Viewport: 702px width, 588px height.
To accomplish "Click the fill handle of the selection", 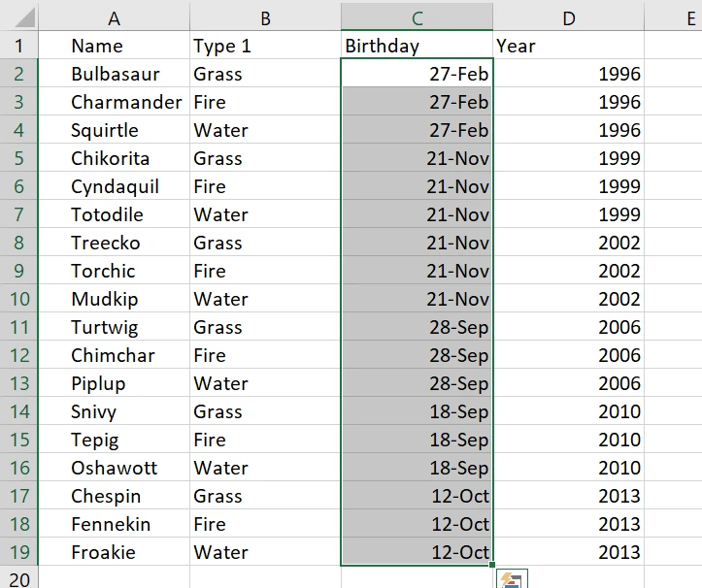I will pos(492,565).
